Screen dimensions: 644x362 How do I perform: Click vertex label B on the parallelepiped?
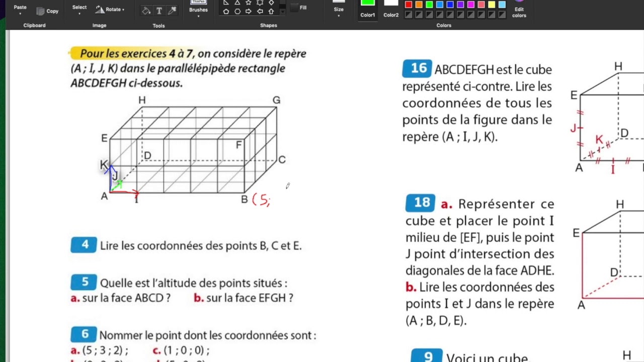point(244,199)
